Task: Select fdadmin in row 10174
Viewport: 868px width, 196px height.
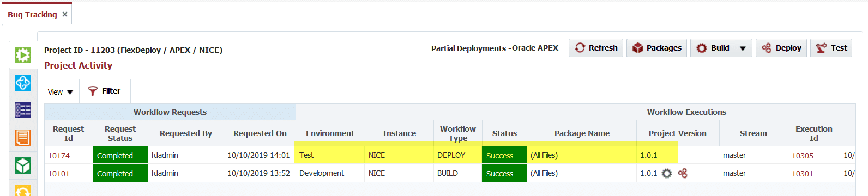Action: (x=186, y=155)
